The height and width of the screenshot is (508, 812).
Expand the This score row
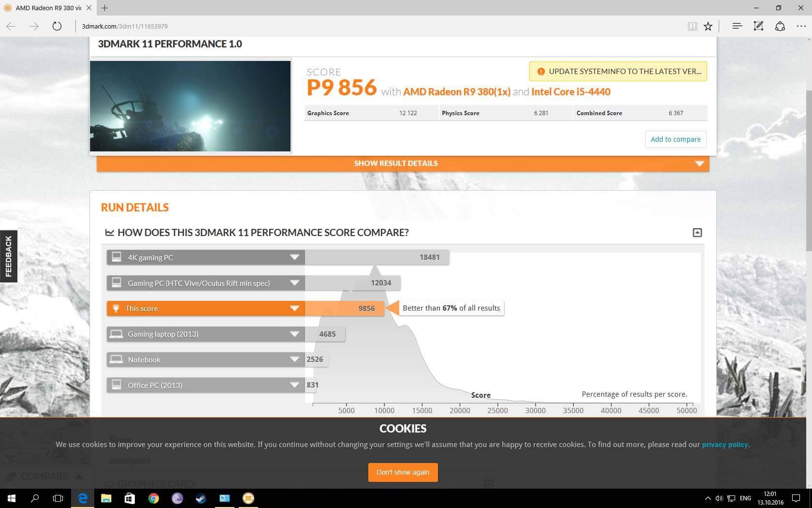tap(205, 309)
